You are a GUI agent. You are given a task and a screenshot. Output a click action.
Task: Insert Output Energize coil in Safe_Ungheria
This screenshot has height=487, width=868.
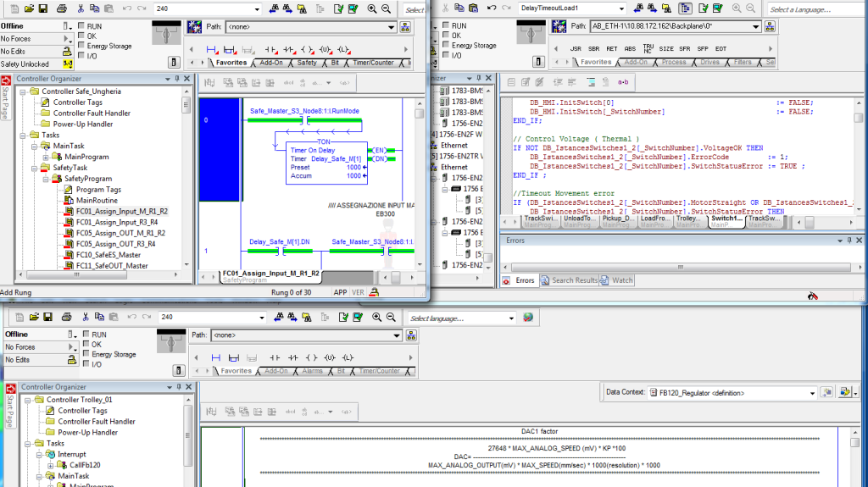(307, 49)
